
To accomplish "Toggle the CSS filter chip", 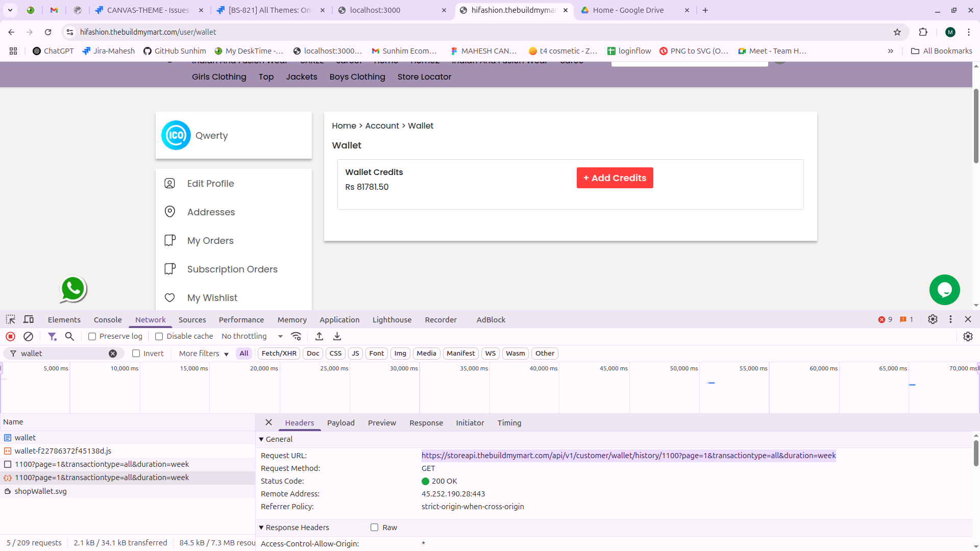I will pyautogui.click(x=335, y=354).
